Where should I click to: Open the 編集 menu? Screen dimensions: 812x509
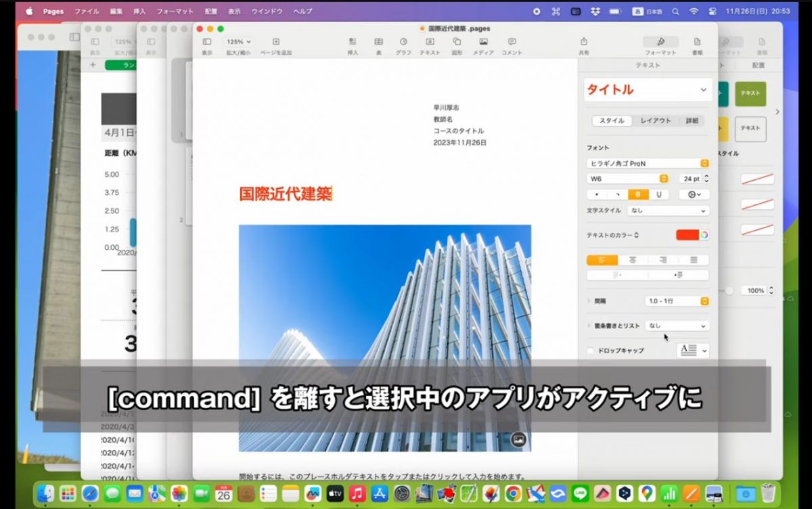coord(116,12)
